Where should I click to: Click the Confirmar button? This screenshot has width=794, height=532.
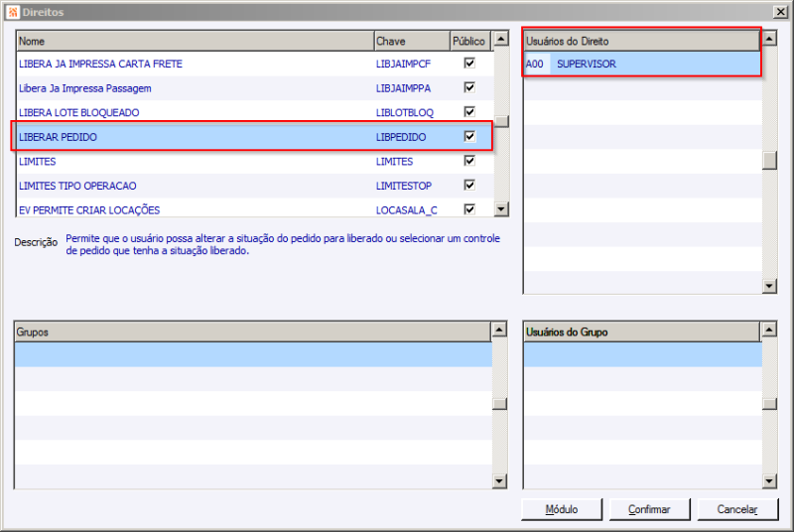649,509
